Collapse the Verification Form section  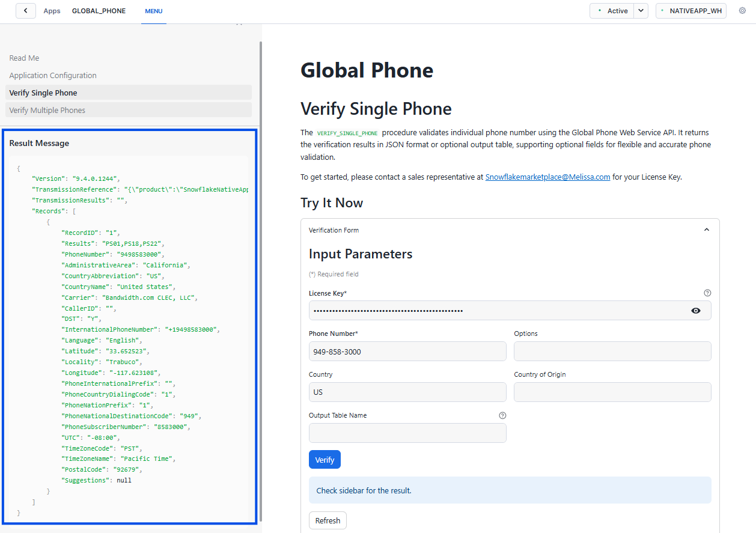(x=707, y=230)
